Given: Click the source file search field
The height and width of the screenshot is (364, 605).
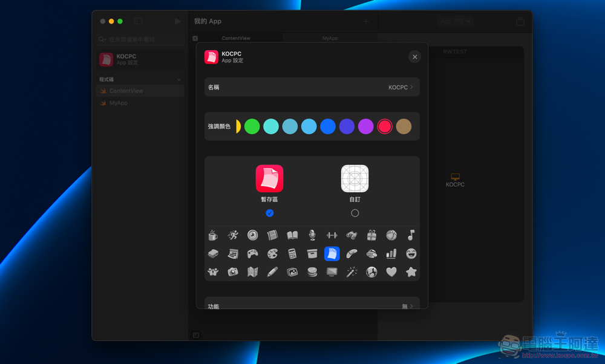Looking at the screenshot, I should (x=140, y=39).
